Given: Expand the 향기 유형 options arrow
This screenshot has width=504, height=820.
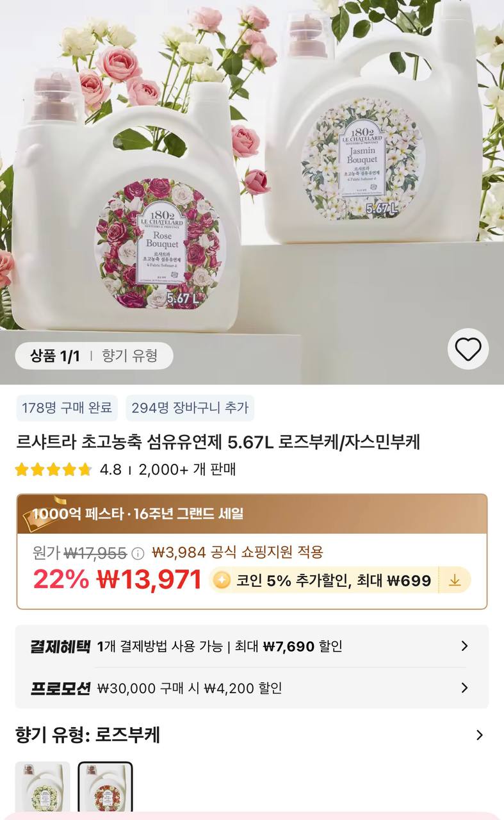Looking at the screenshot, I should click(479, 735).
